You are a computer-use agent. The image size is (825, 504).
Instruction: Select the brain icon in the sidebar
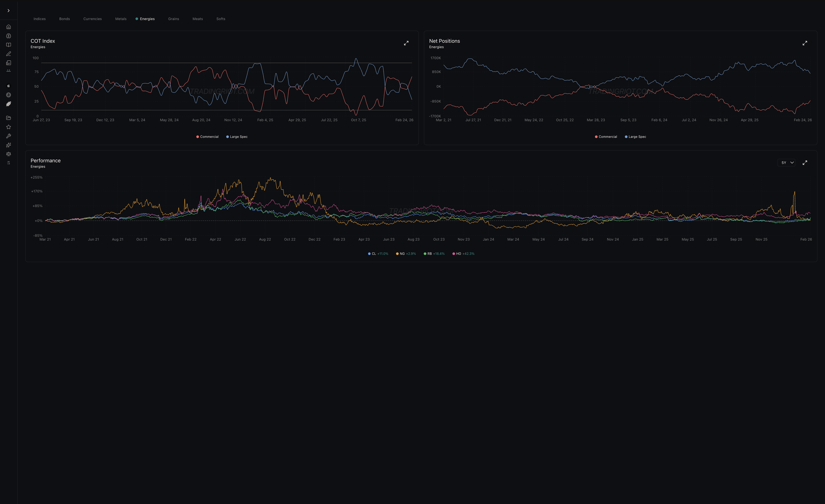pyautogui.click(x=8, y=36)
